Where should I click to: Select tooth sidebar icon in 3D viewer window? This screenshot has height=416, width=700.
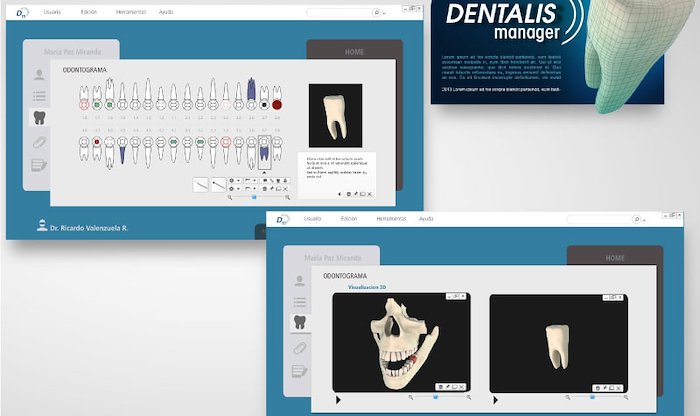[300, 322]
